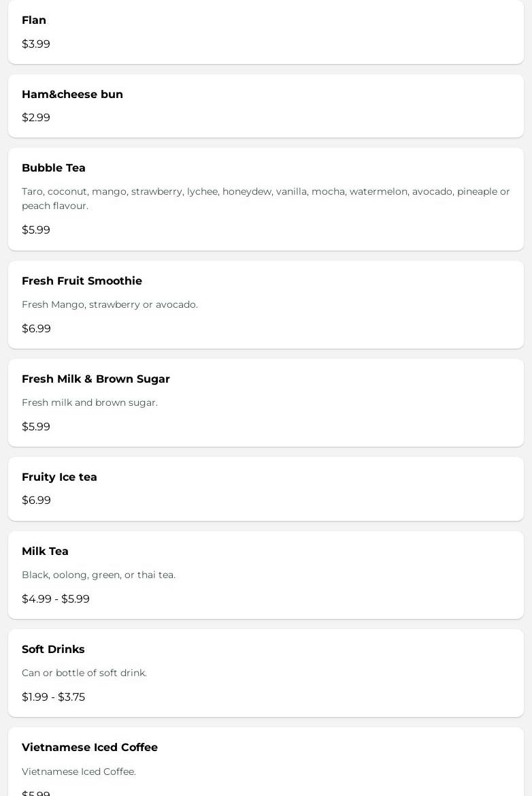Viewport: 532px width, 796px height.
Task: Open the Milk Tea item title
Action: point(45,552)
